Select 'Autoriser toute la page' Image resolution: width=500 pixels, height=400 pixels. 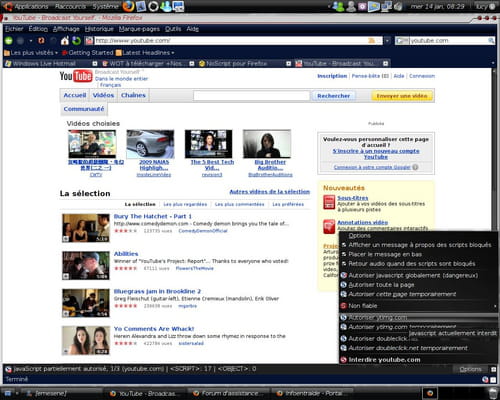point(418,285)
